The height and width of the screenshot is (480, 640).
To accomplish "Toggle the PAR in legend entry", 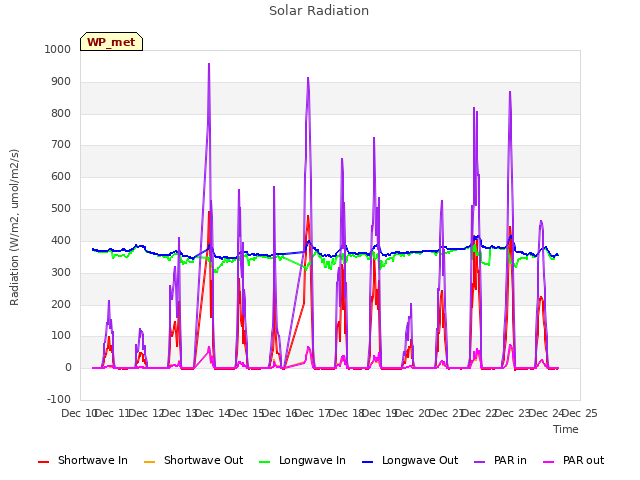I will tap(500, 460).
